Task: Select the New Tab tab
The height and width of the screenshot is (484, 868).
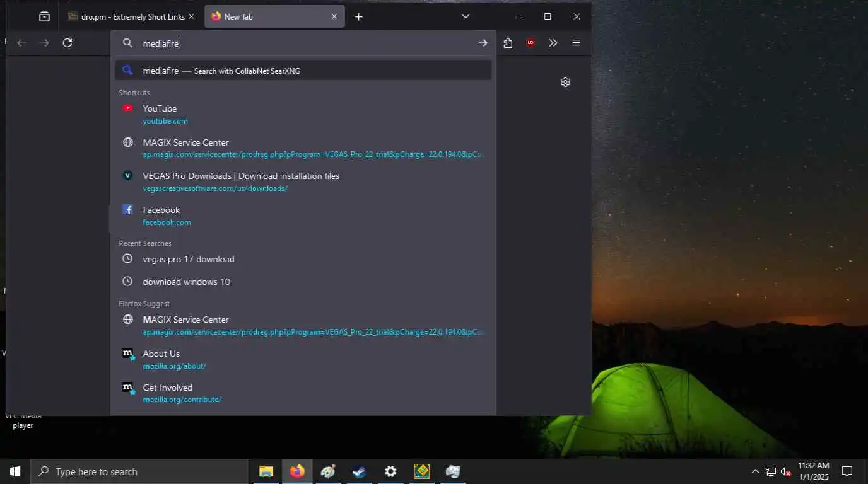Action: [274, 17]
